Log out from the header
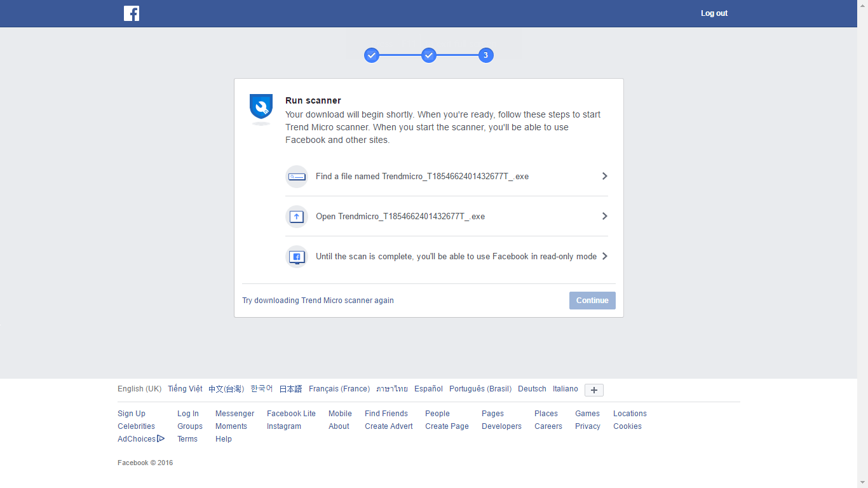This screenshot has height=488, width=868. click(714, 13)
